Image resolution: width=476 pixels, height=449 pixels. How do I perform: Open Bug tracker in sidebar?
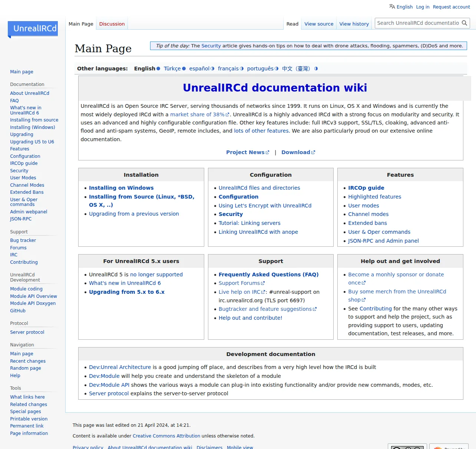[23, 240]
